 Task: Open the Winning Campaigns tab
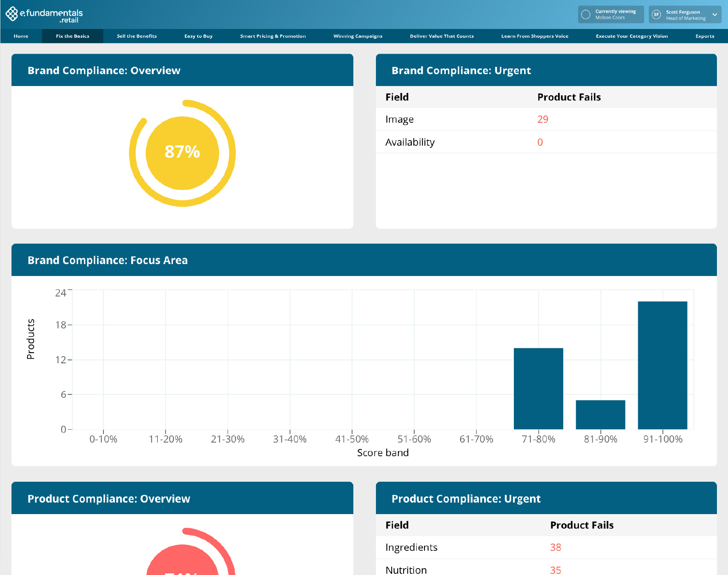click(x=358, y=36)
